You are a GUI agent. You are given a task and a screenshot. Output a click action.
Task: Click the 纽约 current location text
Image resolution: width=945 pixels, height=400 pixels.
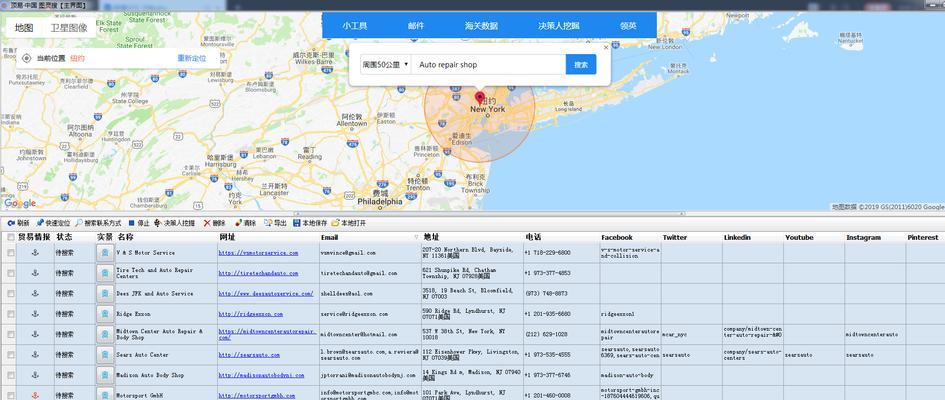click(x=77, y=58)
